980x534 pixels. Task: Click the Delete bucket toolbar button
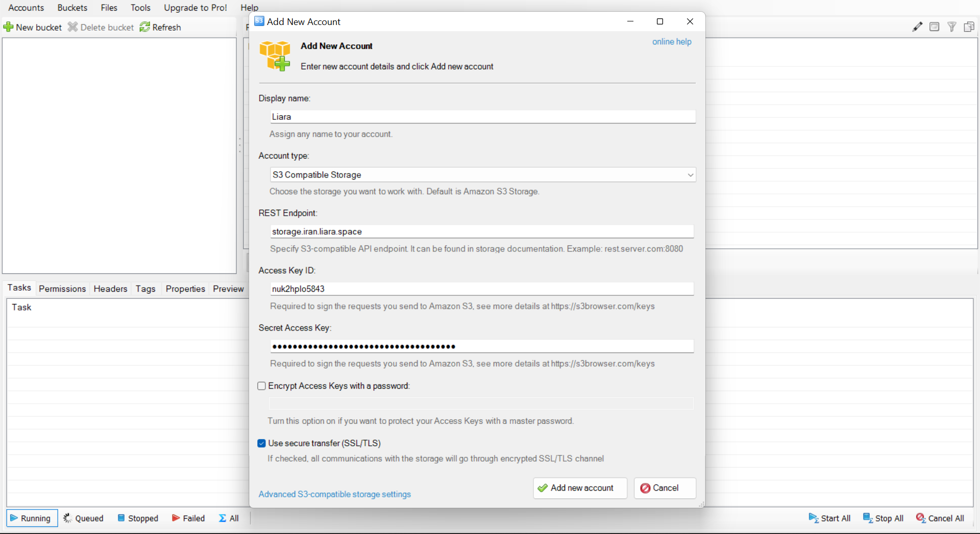(101, 27)
